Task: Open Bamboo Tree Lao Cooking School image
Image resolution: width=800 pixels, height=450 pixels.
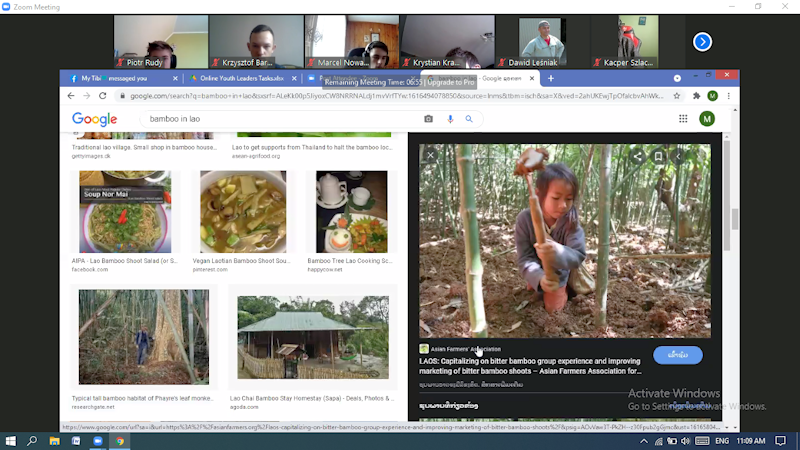Action: click(x=352, y=211)
